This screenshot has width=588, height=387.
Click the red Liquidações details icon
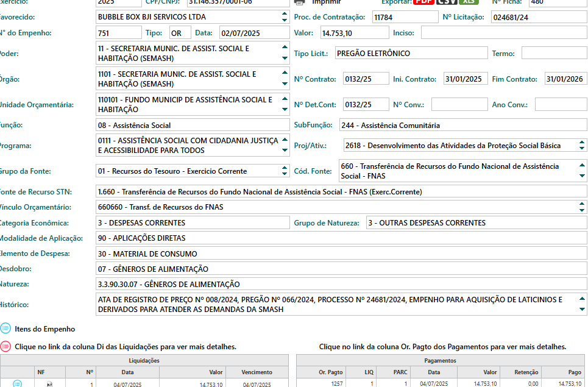tap(5, 346)
